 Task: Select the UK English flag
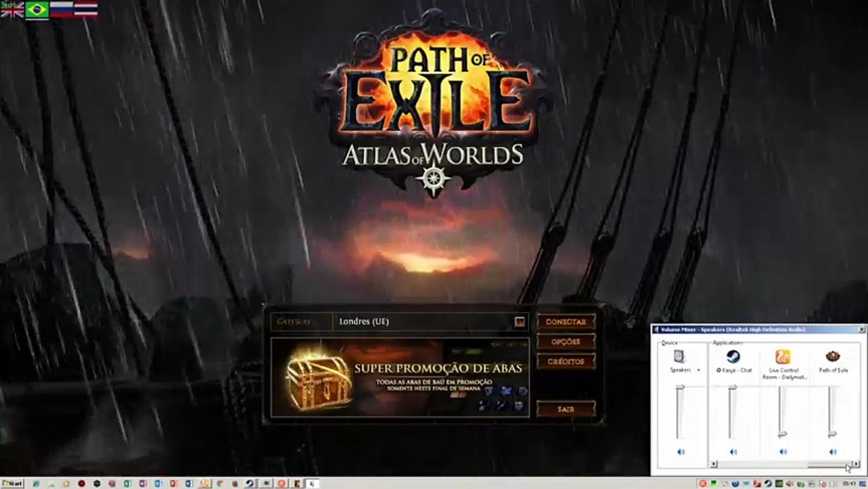click(12, 10)
